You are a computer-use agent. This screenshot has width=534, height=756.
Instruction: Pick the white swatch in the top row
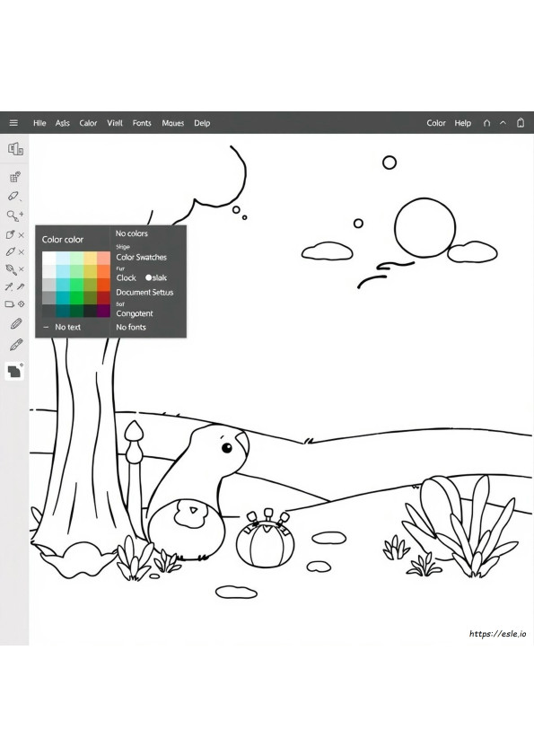49,258
